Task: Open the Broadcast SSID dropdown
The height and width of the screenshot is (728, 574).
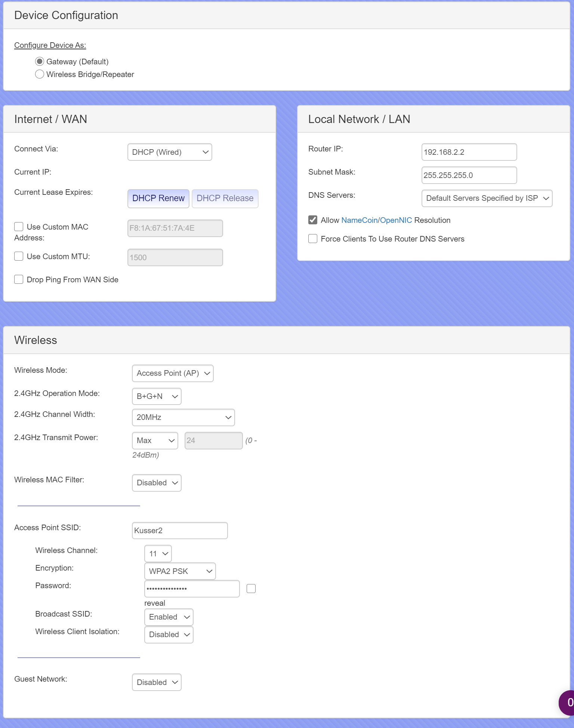Action: tap(169, 617)
